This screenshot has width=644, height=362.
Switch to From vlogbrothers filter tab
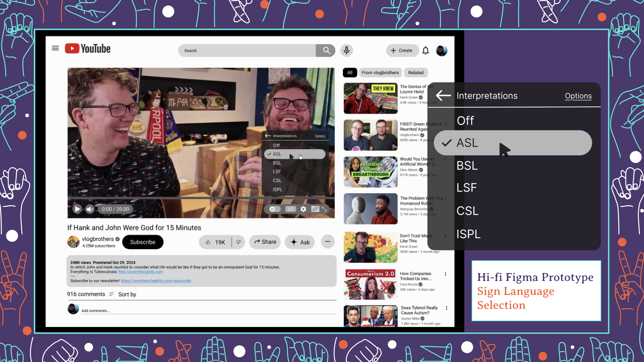pos(380,73)
